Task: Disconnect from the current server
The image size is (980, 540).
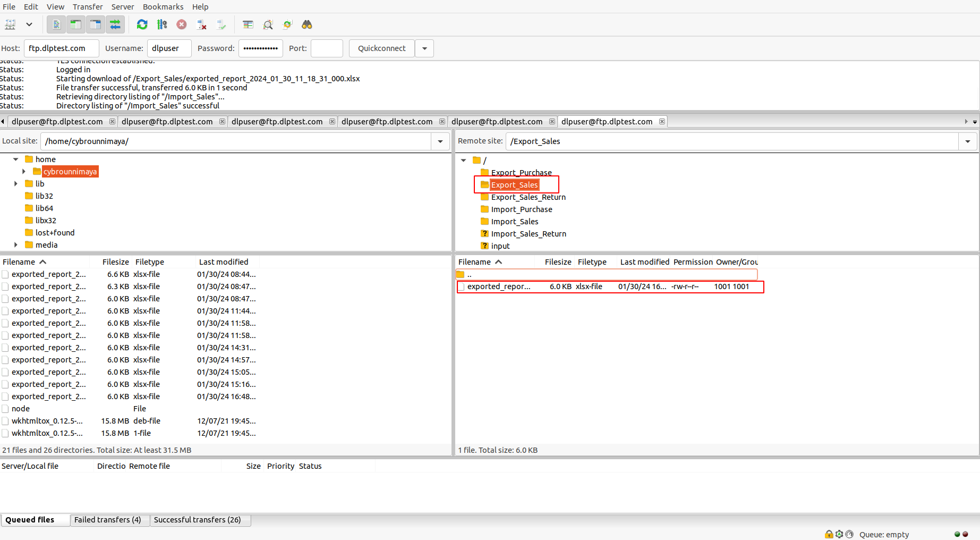Action: (201, 24)
